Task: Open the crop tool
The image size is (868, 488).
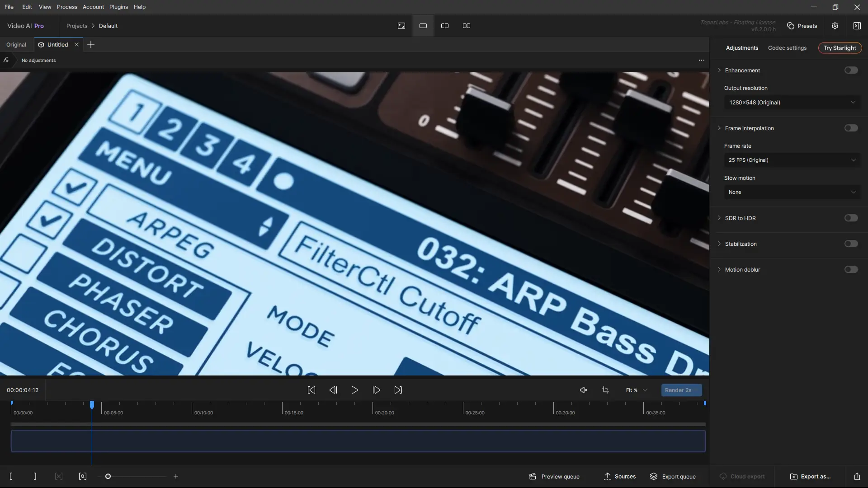Action: coord(605,390)
